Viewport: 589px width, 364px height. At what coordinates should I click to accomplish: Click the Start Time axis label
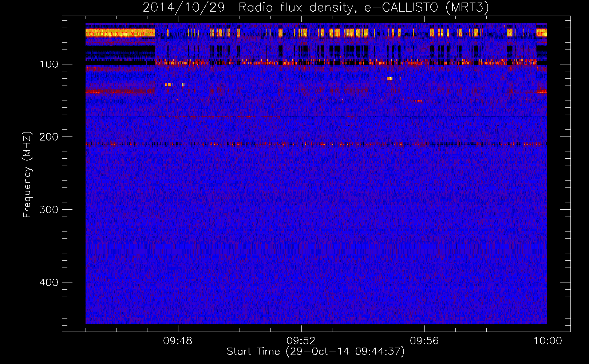pyautogui.click(x=316, y=352)
